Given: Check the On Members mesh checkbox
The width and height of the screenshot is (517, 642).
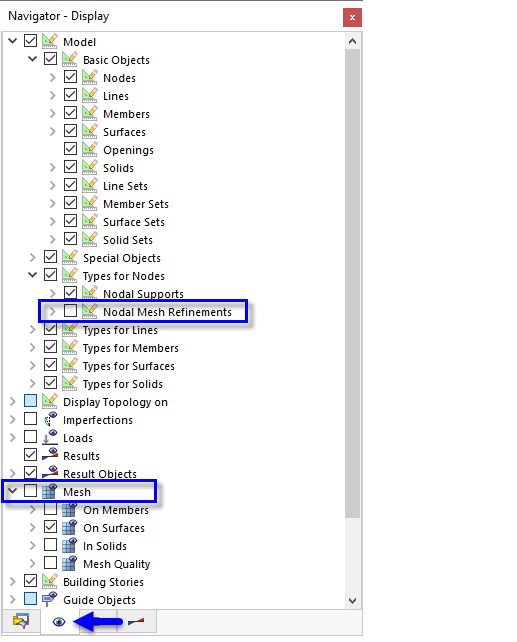Looking at the screenshot, I should tap(50, 509).
